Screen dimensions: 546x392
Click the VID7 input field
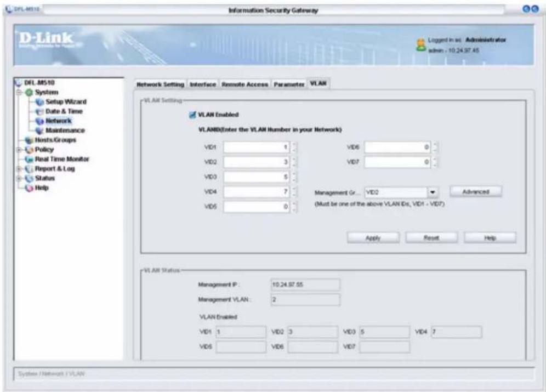tap(397, 162)
